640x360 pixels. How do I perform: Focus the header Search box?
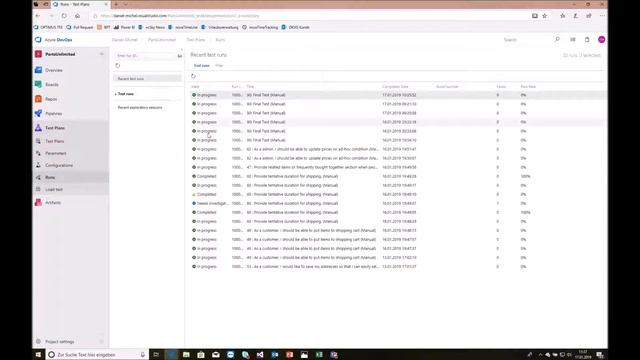pyautogui.click(x=527, y=40)
